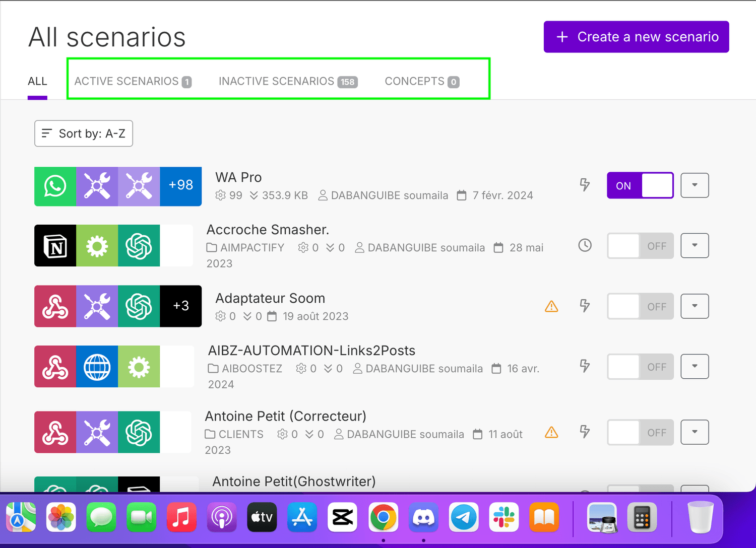The width and height of the screenshot is (756, 548).
Task: Launch Telegram from the dock
Action: click(464, 517)
